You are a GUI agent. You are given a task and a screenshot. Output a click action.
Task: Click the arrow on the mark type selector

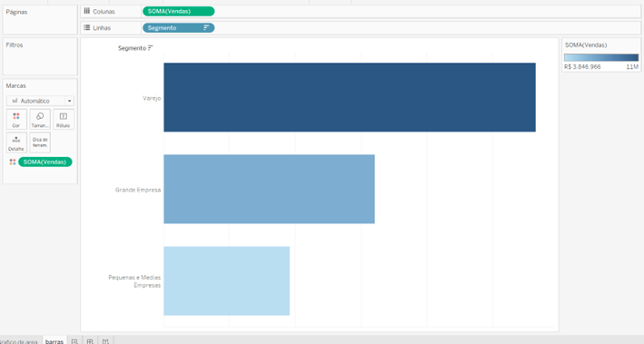tap(69, 101)
